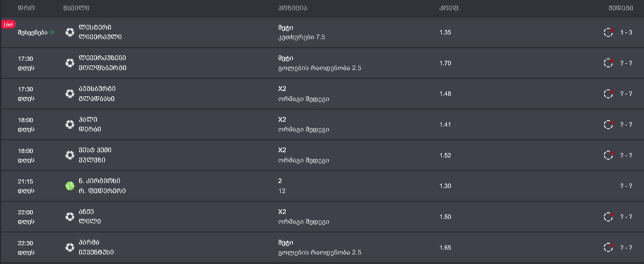Sort by the დრო column header
The image size is (644, 264).
(x=26, y=8)
